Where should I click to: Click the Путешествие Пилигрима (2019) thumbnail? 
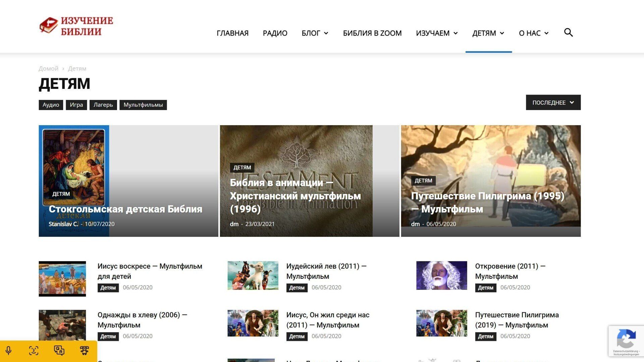442,323
